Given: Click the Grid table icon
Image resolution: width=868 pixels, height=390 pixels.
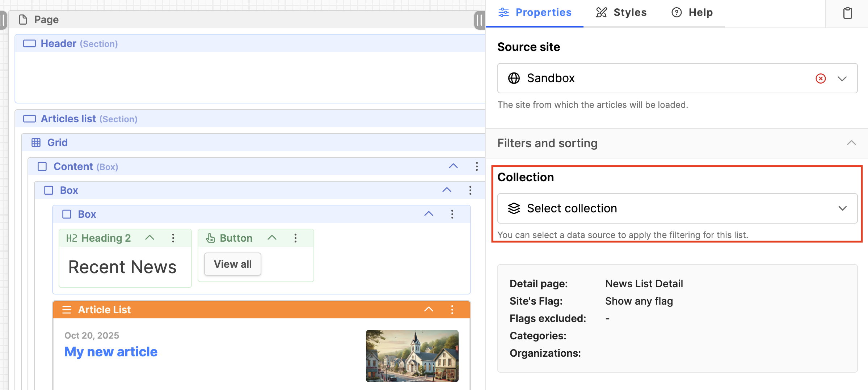Looking at the screenshot, I should tap(36, 143).
